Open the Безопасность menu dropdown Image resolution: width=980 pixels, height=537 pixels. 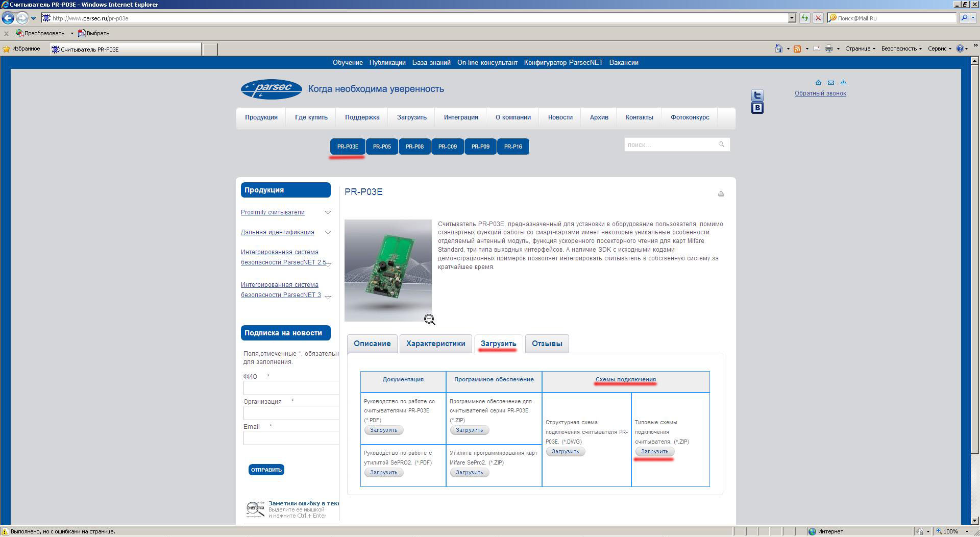[901, 48]
